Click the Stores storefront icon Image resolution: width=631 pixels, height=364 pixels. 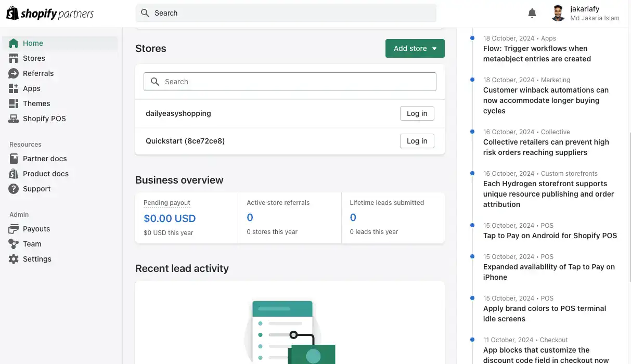14,58
